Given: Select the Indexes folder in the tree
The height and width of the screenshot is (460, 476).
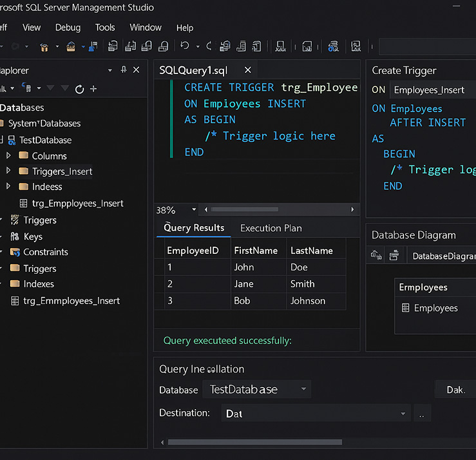Looking at the screenshot, I should pyautogui.click(x=39, y=283).
